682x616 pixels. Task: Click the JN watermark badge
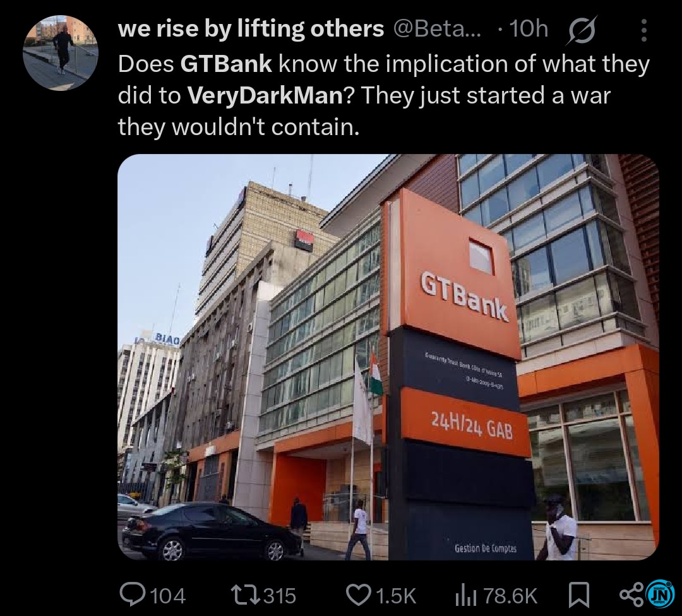[x=661, y=594]
